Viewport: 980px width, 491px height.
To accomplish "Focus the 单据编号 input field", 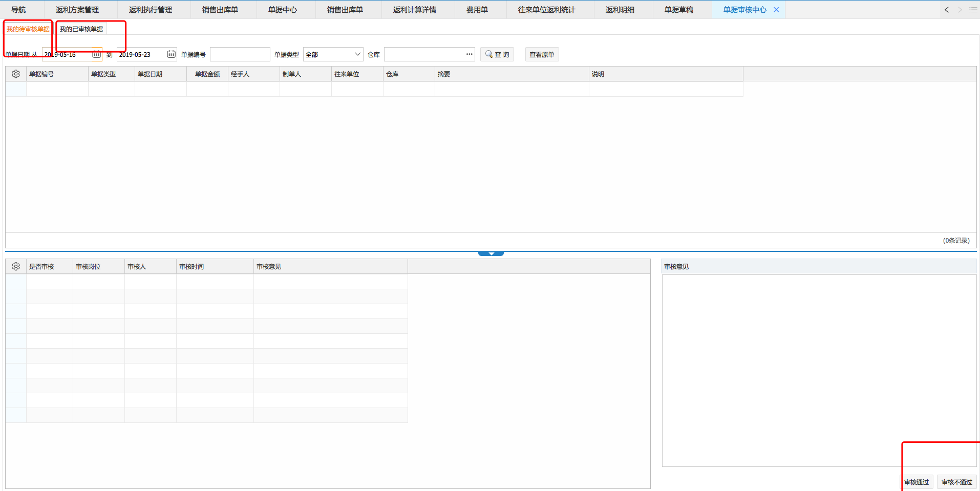I will (240, 54).
